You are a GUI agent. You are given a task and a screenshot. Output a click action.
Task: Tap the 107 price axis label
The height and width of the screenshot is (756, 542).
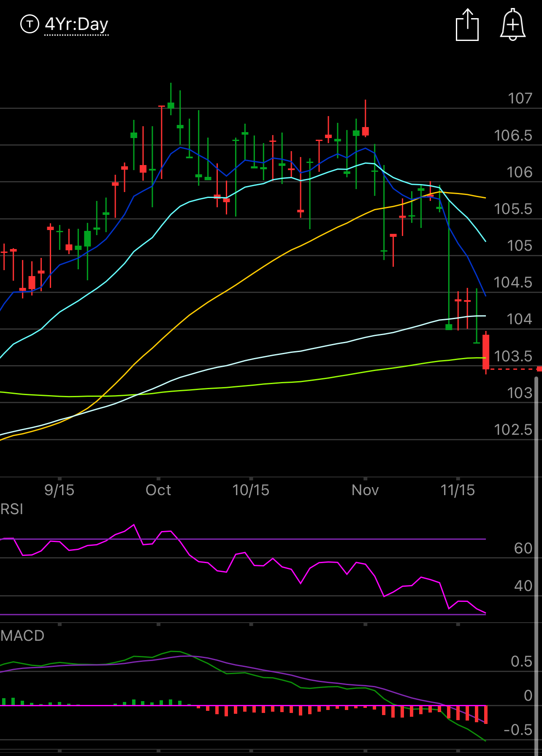[520, 98]
